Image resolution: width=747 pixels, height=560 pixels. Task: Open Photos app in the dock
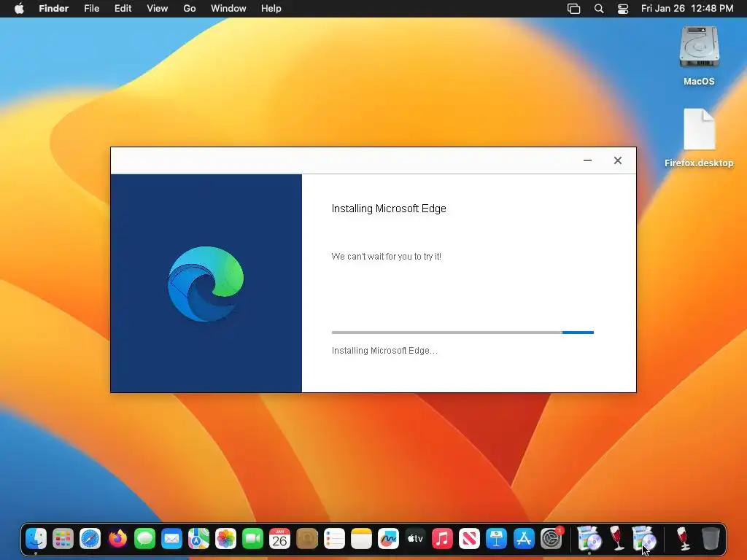tap(226, 539)
